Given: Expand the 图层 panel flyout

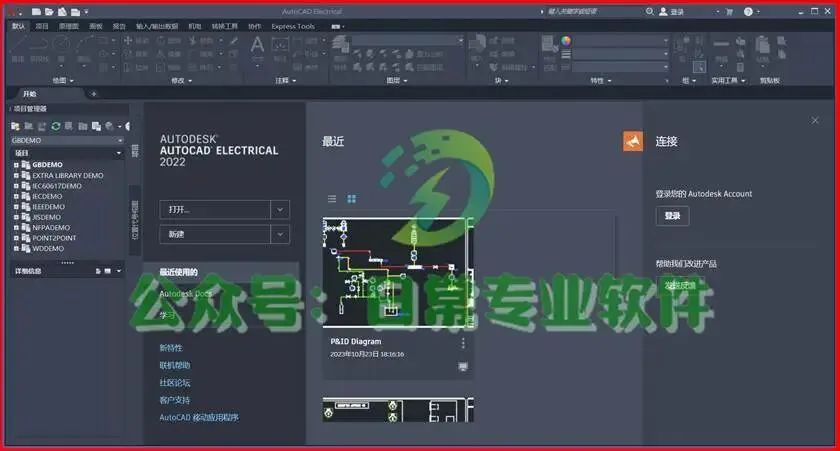Looking at the screenshot, I should pos(396,80).
